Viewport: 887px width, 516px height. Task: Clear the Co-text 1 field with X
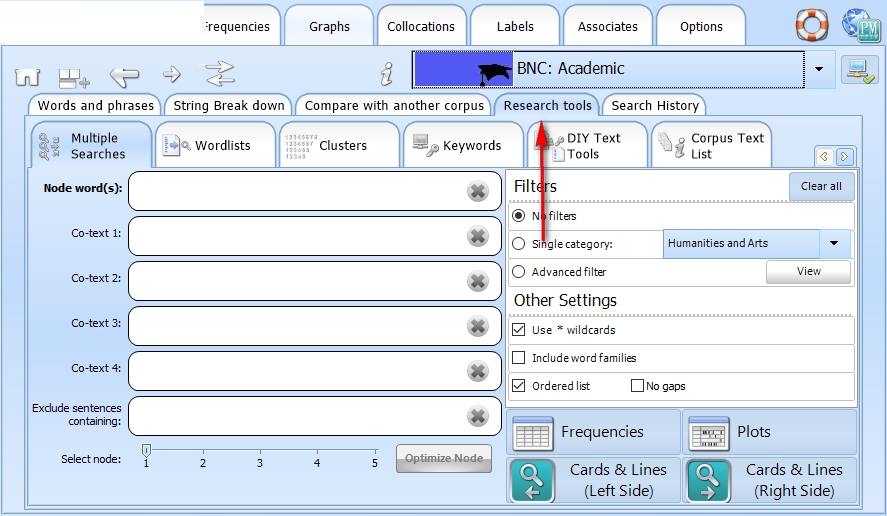[x=478, y=236]
